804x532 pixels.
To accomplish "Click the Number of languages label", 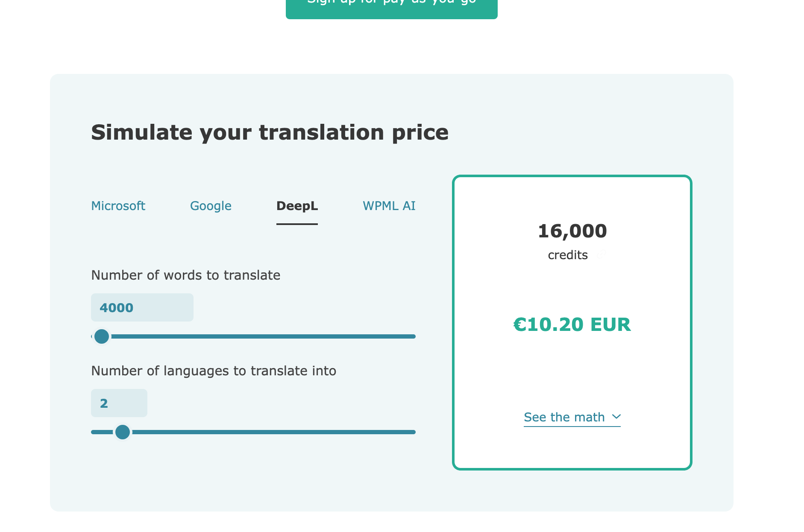I will click(x=214, y=371).
